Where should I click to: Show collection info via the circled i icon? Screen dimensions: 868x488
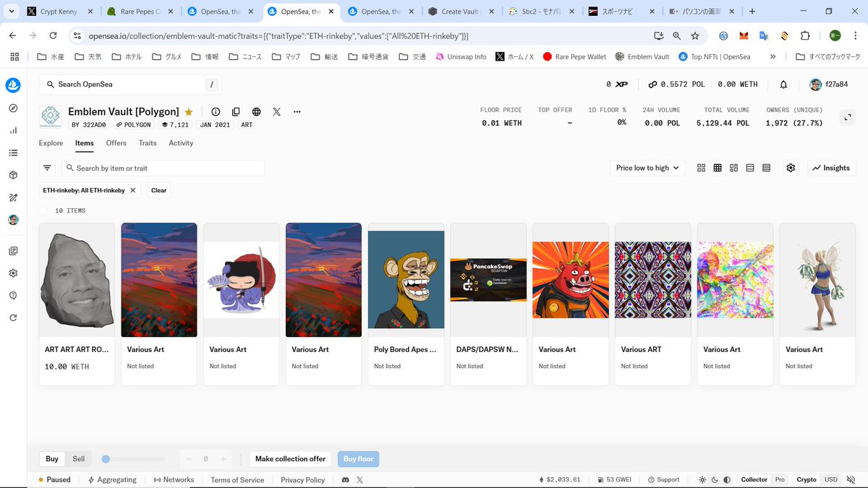(216, 112)
